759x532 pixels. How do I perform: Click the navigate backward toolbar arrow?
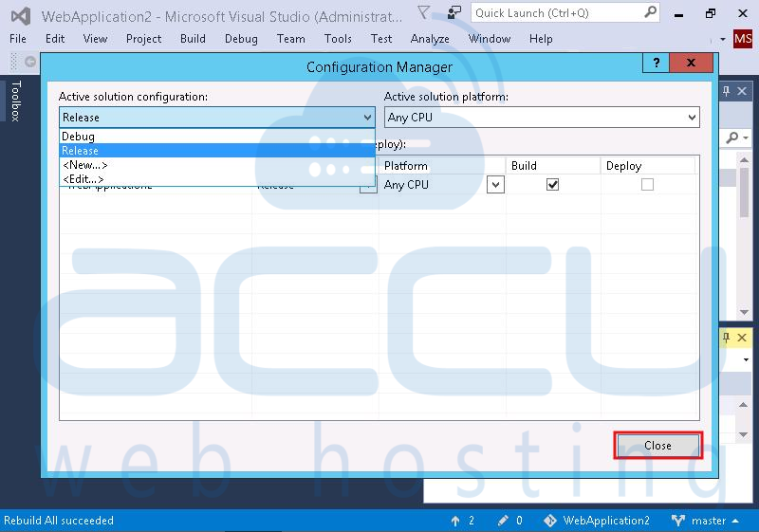coord(30,62)
